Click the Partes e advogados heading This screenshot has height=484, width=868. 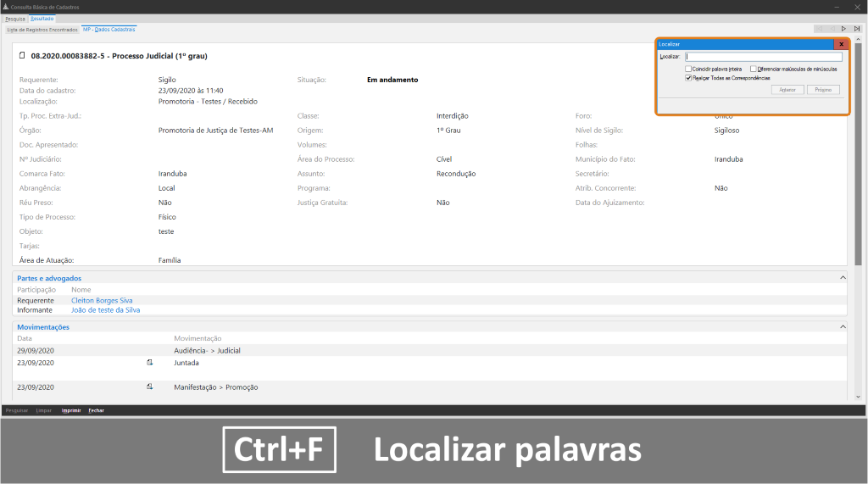pyautogui.click(x=49, y=278)
